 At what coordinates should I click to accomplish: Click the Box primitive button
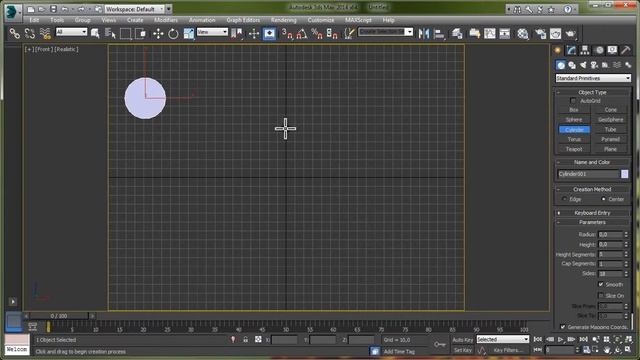[574, 110]
